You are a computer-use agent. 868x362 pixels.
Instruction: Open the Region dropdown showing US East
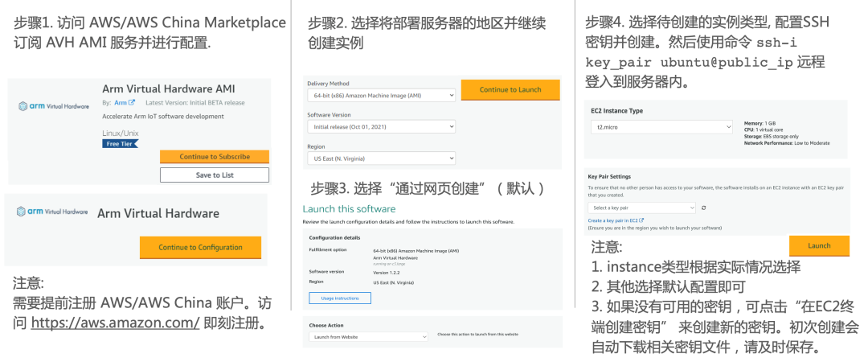click(x=382, y=158)
